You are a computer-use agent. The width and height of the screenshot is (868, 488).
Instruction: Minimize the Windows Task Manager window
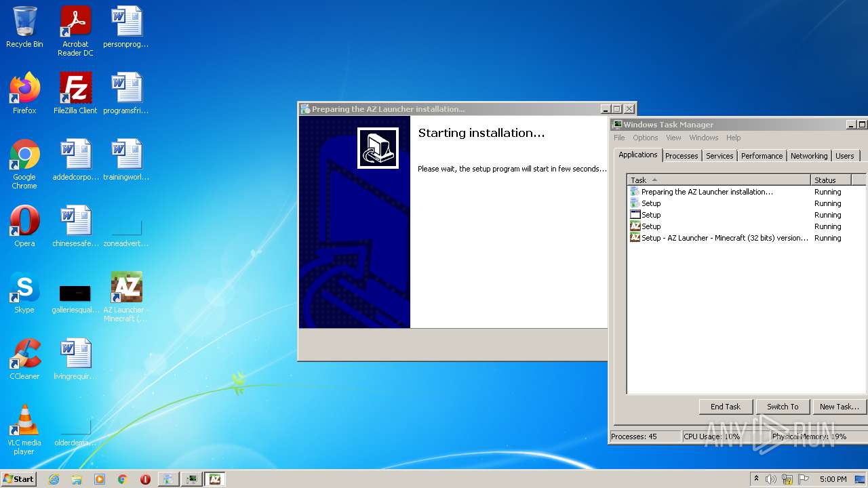coord(851,124)
